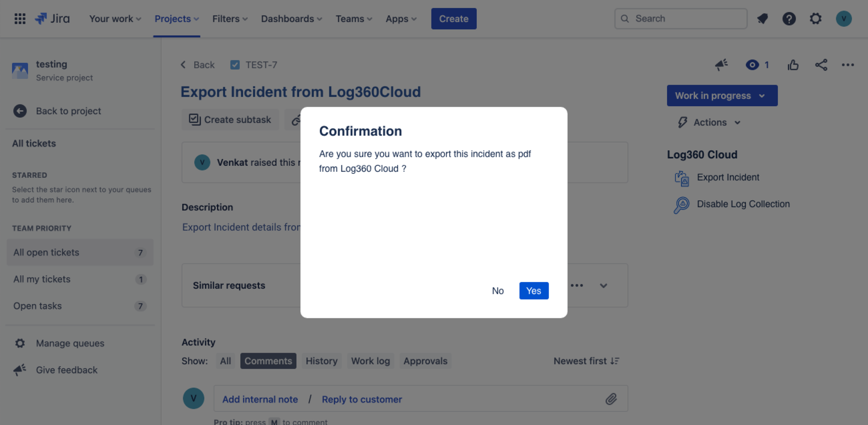Open the notifications icon in top bar
The image size is (868, 425).
(x=762, y=19)
